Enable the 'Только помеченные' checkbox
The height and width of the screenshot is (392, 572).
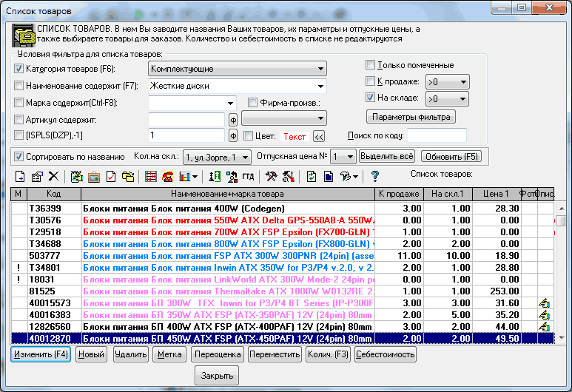[x=371, y=65]
